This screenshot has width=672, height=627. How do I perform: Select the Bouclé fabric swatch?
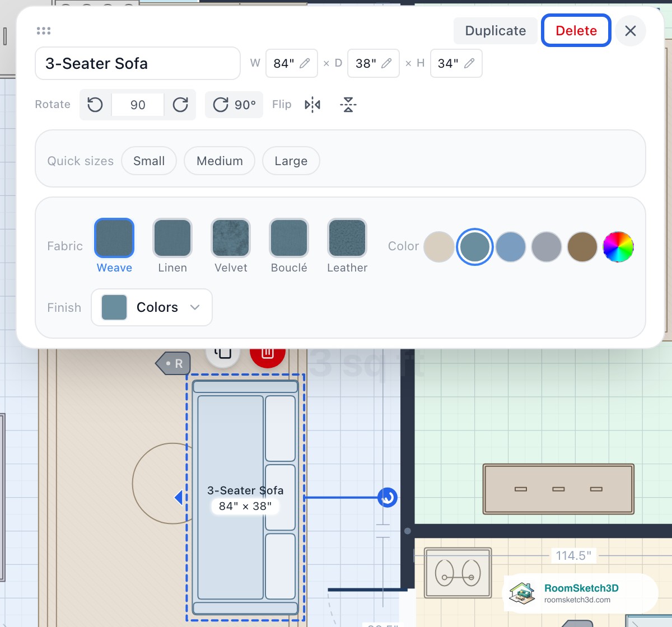click(x=289, y=238)
